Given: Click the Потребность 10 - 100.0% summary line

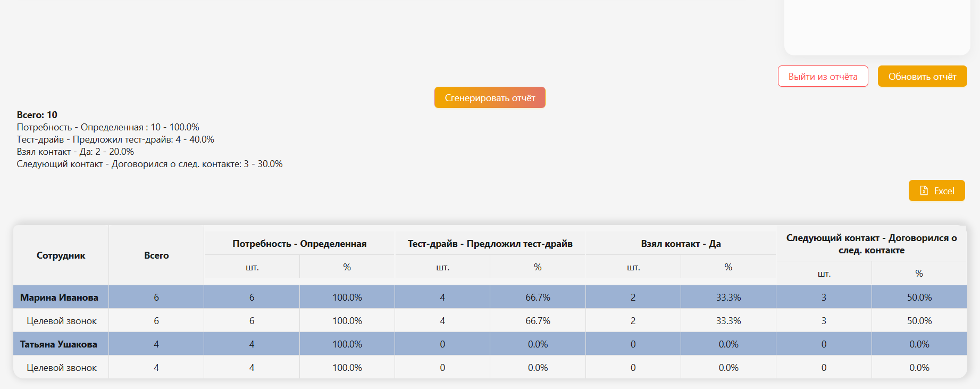Looking at the screenshot, I should [108, 127].
